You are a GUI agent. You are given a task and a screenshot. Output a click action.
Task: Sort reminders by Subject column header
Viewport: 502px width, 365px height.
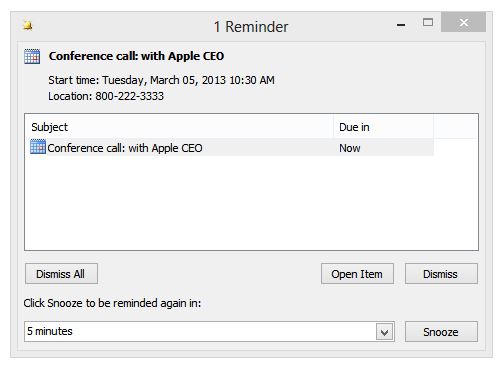click(x=179, y=127)
